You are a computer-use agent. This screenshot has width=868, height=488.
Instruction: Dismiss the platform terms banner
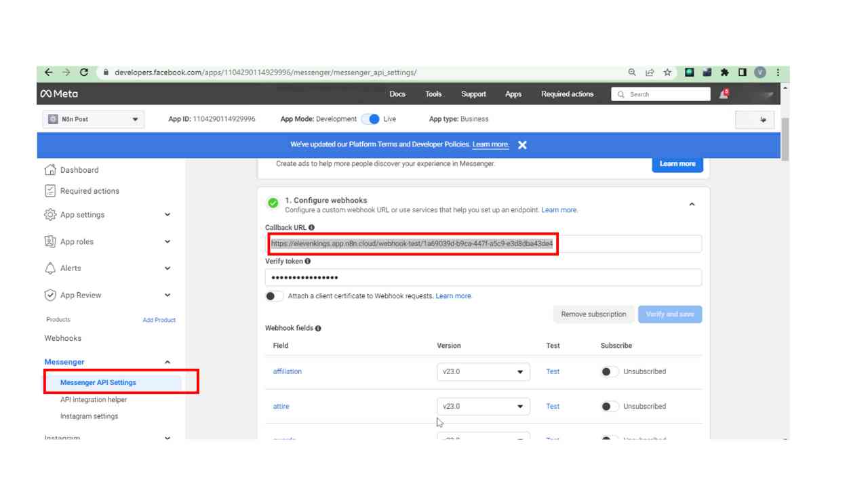(x=522, y=145)
